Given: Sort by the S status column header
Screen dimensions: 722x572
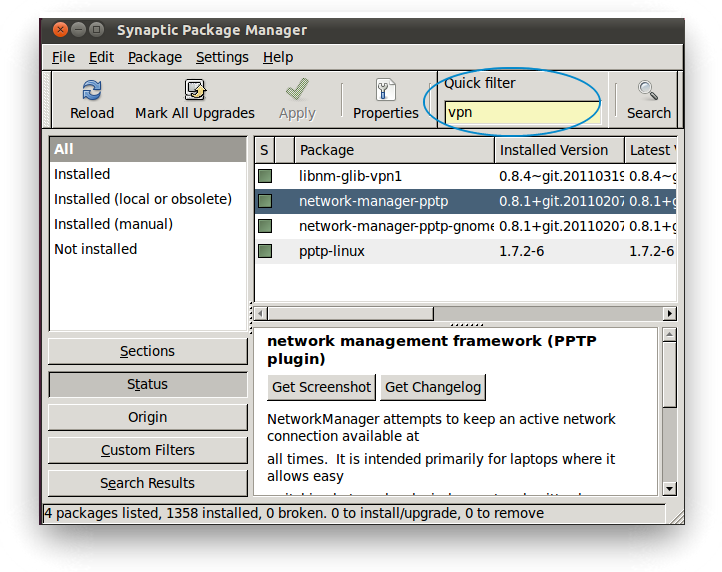Looking at the screenshot, I should (x=264, y=150).
